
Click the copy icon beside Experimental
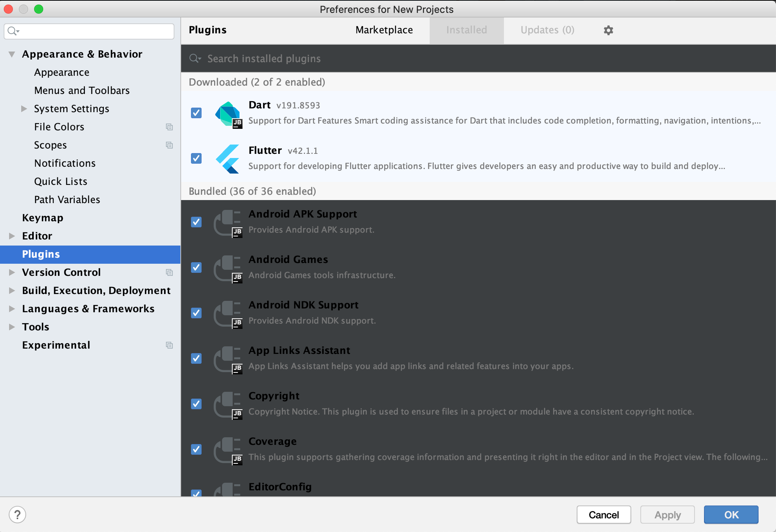(169, 345)
